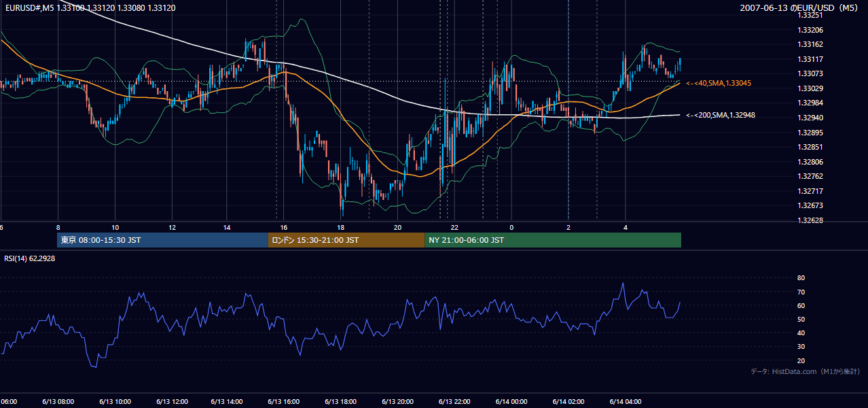The image size is (868, 408).
Task: Click price axis value 1.33251
Action: 810,15
